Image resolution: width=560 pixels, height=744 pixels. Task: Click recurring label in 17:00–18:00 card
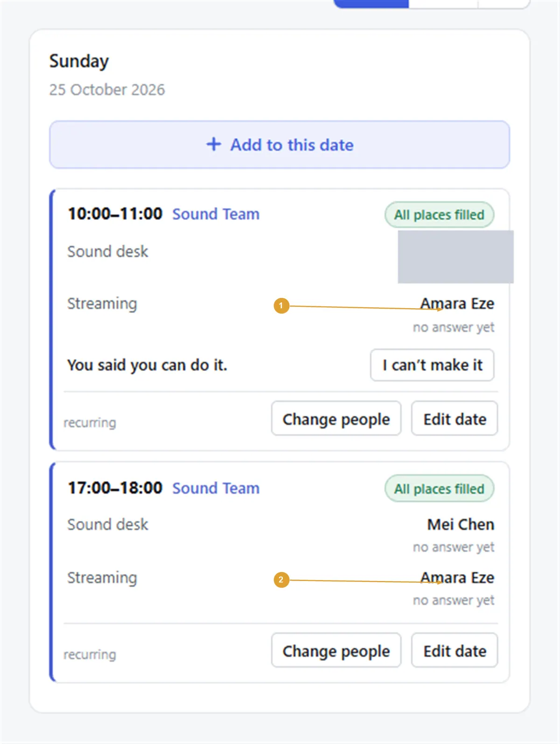(x=90, y=654)
